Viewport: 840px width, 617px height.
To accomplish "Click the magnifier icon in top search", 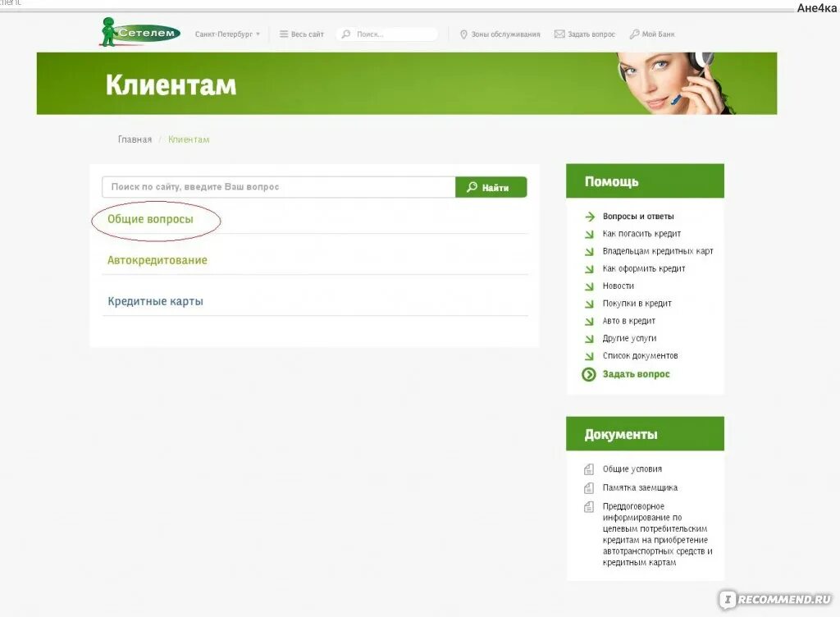I will tap(347, 34).
